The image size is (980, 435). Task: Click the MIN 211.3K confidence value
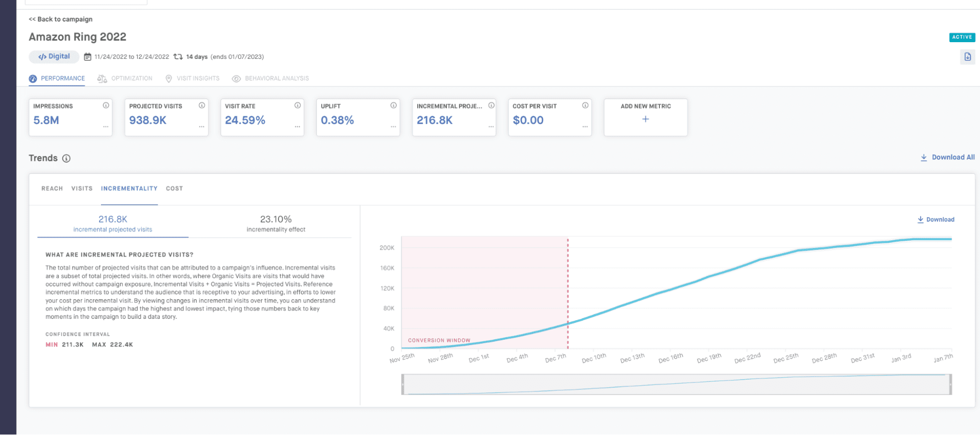(65, 345)
